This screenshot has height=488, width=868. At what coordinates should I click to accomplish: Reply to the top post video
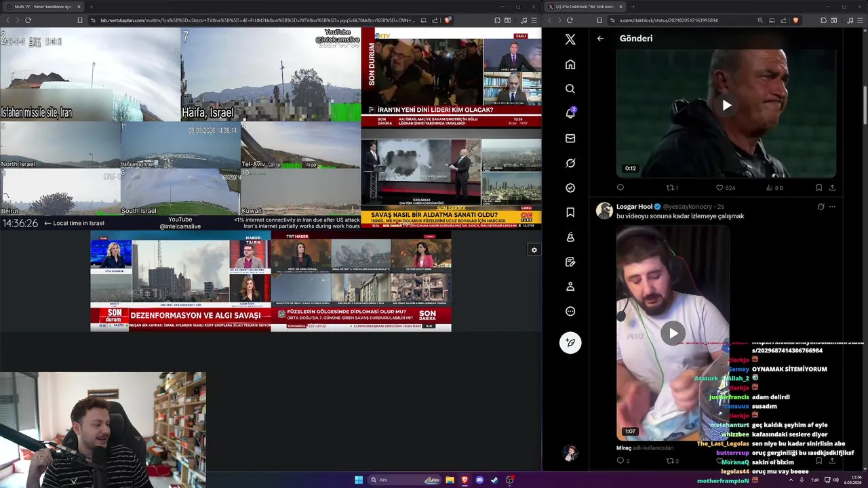pos(620,188)
